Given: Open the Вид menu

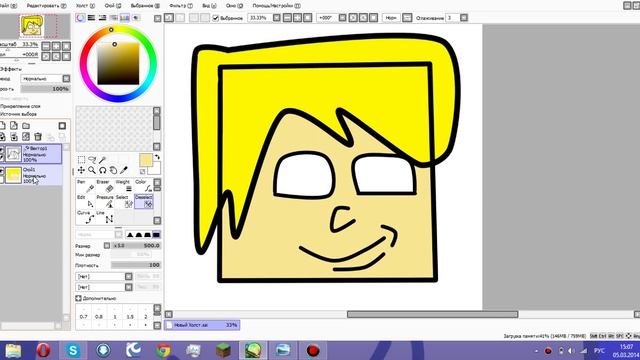Looking at the screenshot, I should (209, 6).
